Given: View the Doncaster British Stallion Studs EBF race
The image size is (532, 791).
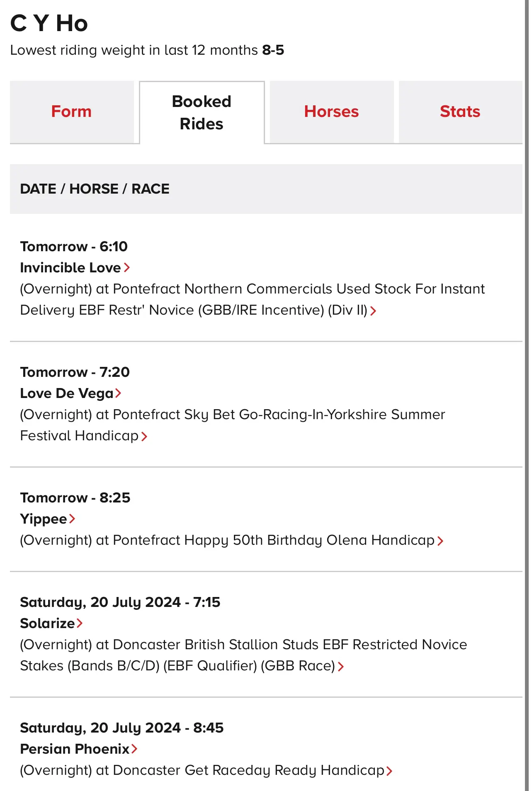Looking at the screenshot, I should point(243,655).
